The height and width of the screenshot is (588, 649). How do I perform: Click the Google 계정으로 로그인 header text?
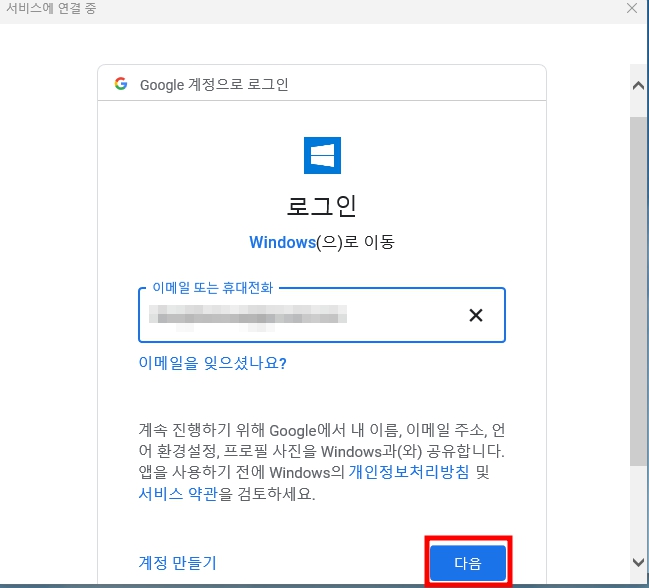coord(214,84)
